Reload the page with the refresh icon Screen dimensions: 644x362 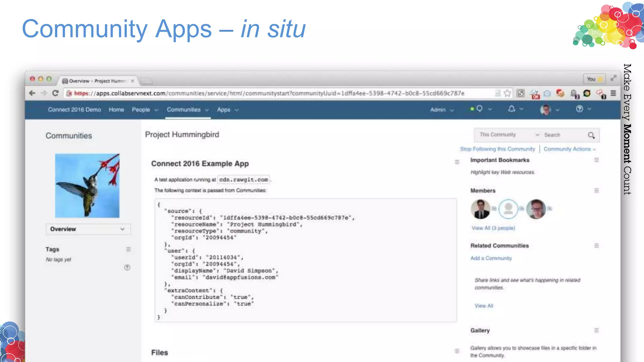tap(55, 93)
